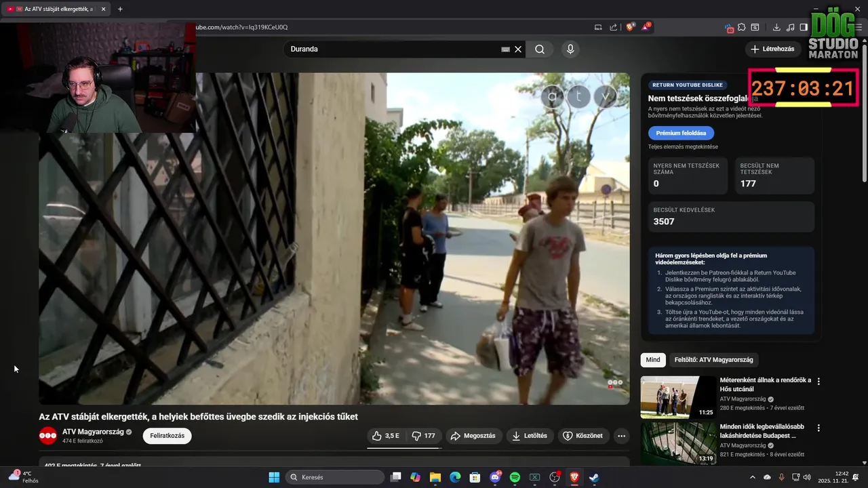This screenshot has width=868, height=488.
Task: Open Microsoft Edge from the taskbar
Action: coord(455,477)
